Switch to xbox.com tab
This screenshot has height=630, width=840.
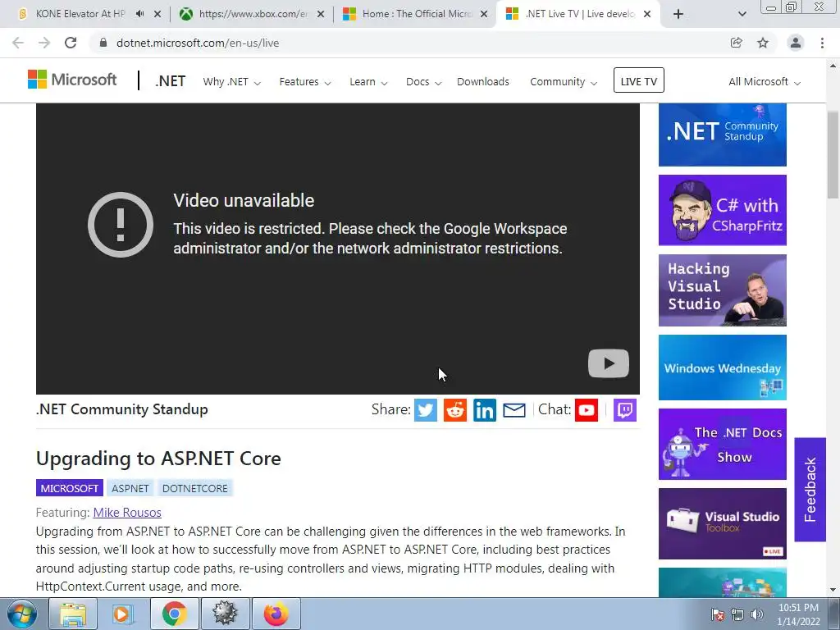click(252, 14)
